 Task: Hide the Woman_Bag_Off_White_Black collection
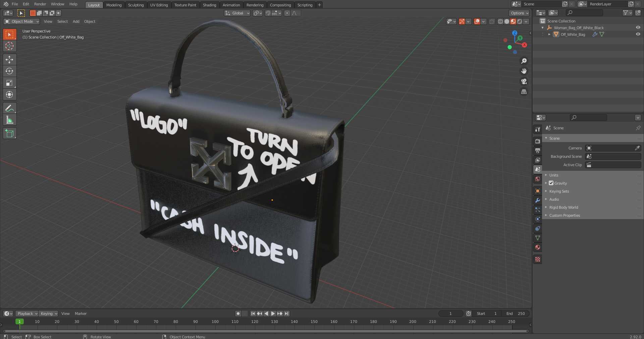pos(638,27)
